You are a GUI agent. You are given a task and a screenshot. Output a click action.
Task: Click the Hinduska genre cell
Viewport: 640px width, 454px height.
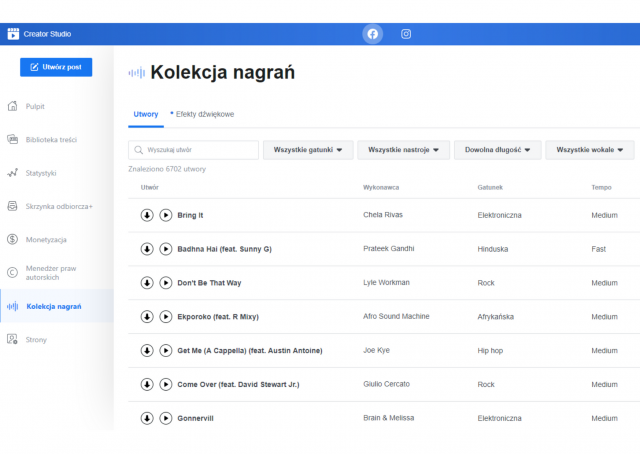click(x=493, y=249)
